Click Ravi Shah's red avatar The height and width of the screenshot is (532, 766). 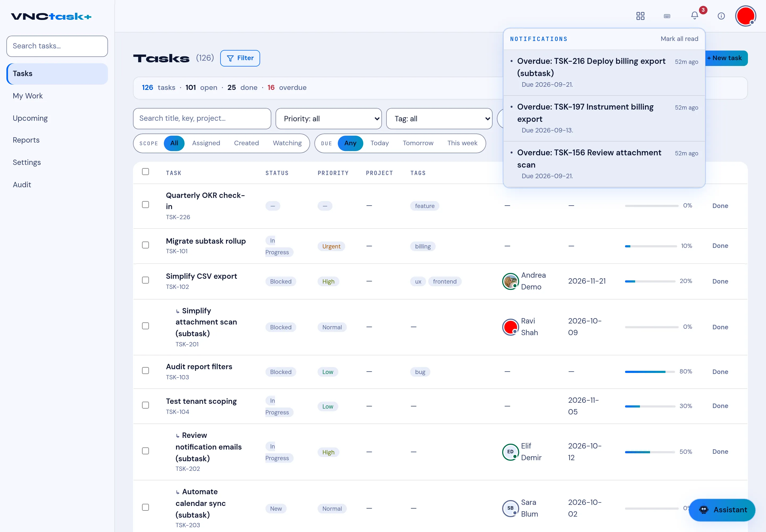510,327
